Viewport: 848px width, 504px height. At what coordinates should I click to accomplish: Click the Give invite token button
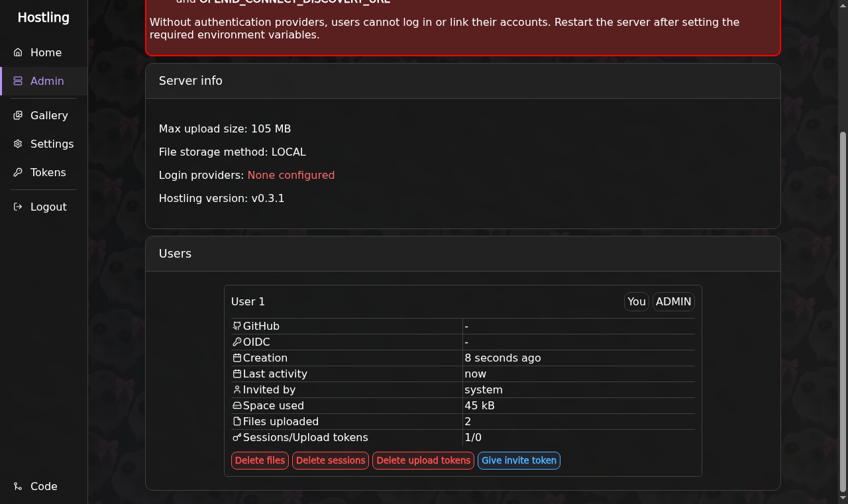point(519,460)
